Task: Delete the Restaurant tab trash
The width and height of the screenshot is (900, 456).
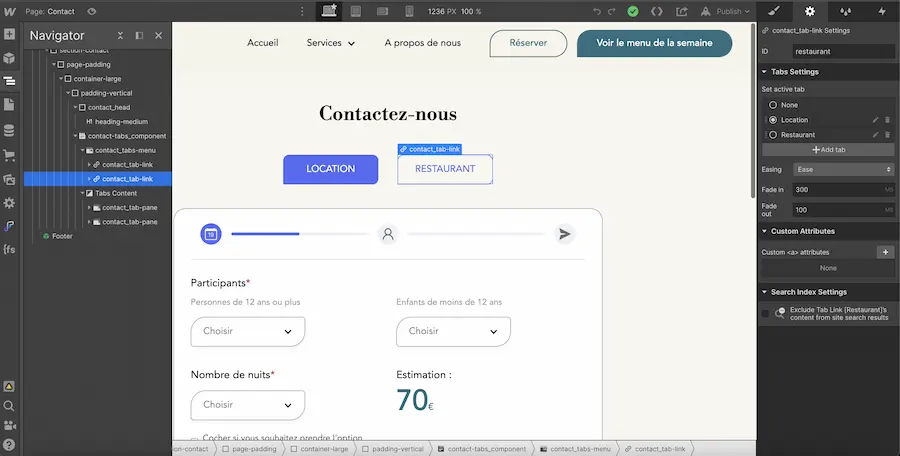Action: [887, 135]
